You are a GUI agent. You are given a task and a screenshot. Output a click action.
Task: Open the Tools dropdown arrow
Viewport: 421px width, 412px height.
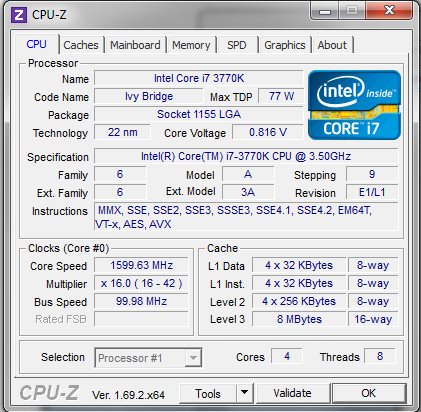coord(245,393)
